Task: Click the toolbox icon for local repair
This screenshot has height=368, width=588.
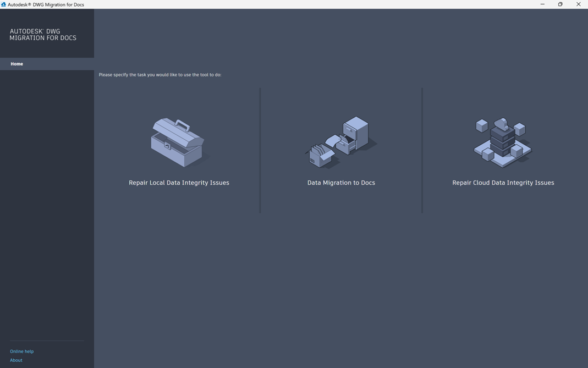Action: (178, 142)
